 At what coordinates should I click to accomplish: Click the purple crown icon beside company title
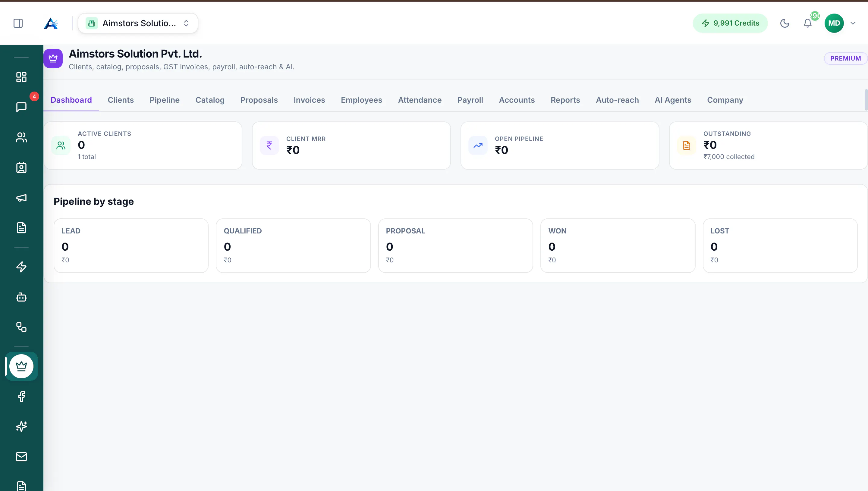53,58
